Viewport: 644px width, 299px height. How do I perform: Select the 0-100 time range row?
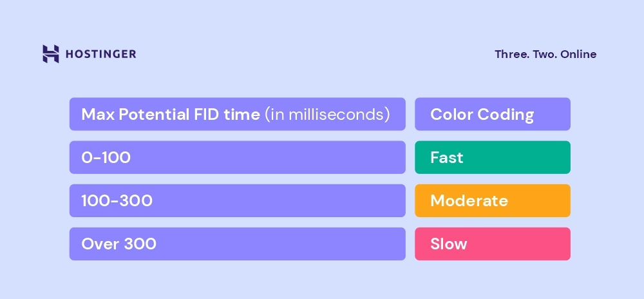point(237,157)
